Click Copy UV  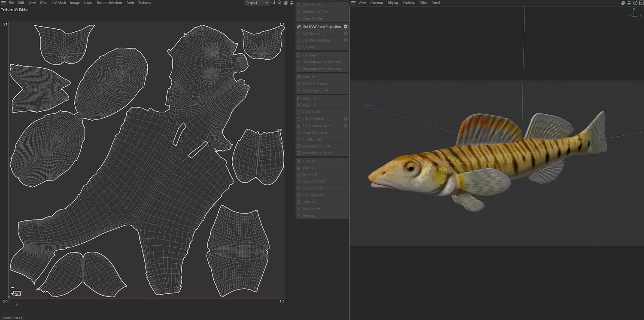pyautogui.click(x=322, y=161)
